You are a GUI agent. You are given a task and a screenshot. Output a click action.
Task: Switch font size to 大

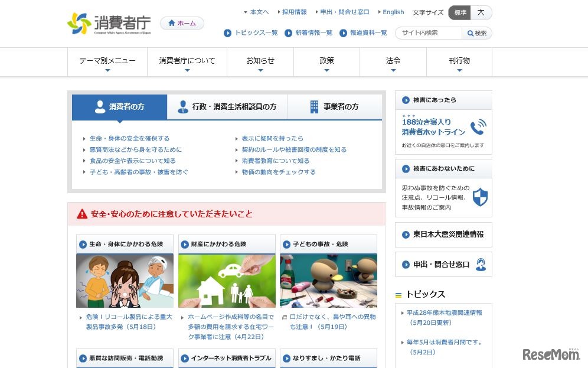click(x=480, y=12)
